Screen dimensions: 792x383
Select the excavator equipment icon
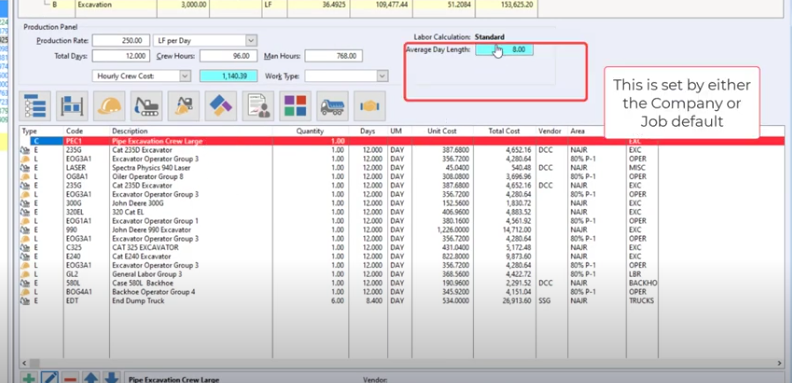tap(146, 106)
